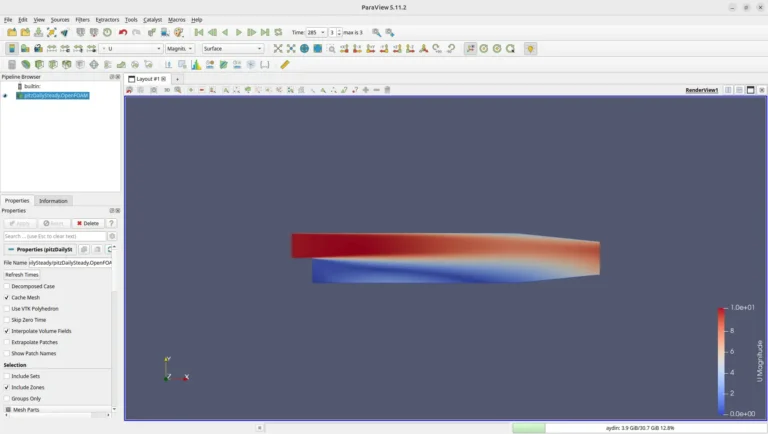Click the Slice filter icon
The height and width of the screenshot is (434, 768).
coord(53,65)
